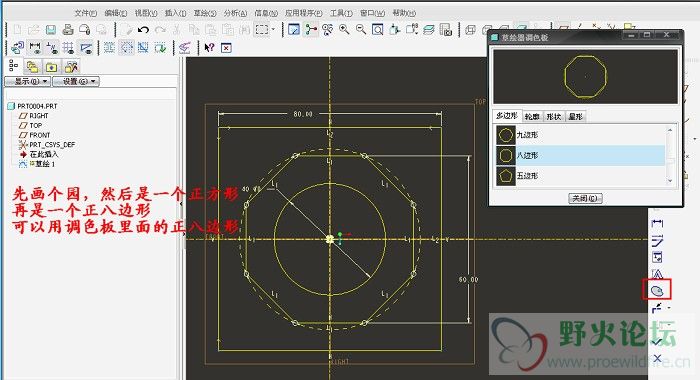700x380 pixels.
Task: Select the Zoom In magnifier icon
Action: point(344,30)
